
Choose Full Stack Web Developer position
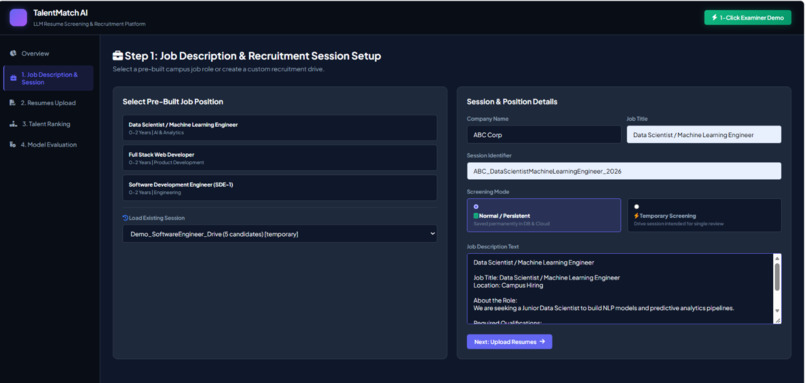[x=280, y=158]
